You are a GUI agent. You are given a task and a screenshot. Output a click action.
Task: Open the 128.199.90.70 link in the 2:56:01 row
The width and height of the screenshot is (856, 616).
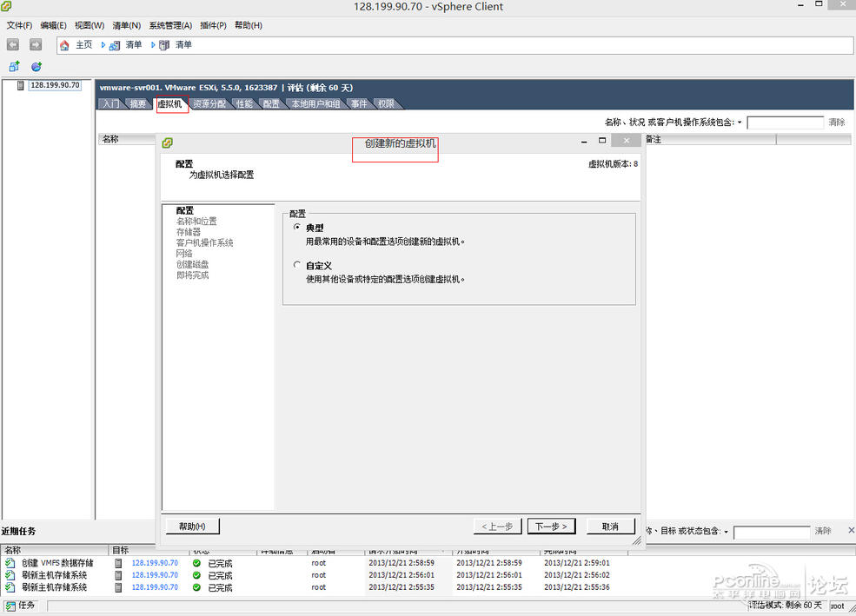(x=155, y=575)
